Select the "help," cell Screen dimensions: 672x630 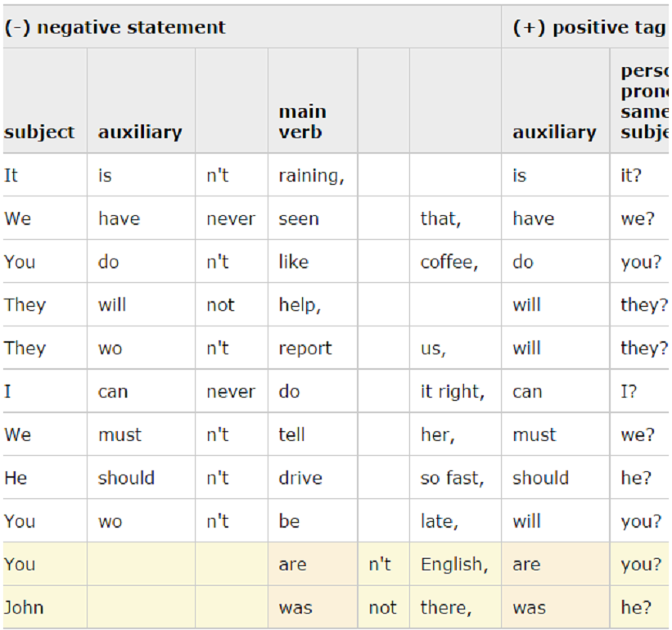pos(300,305)
